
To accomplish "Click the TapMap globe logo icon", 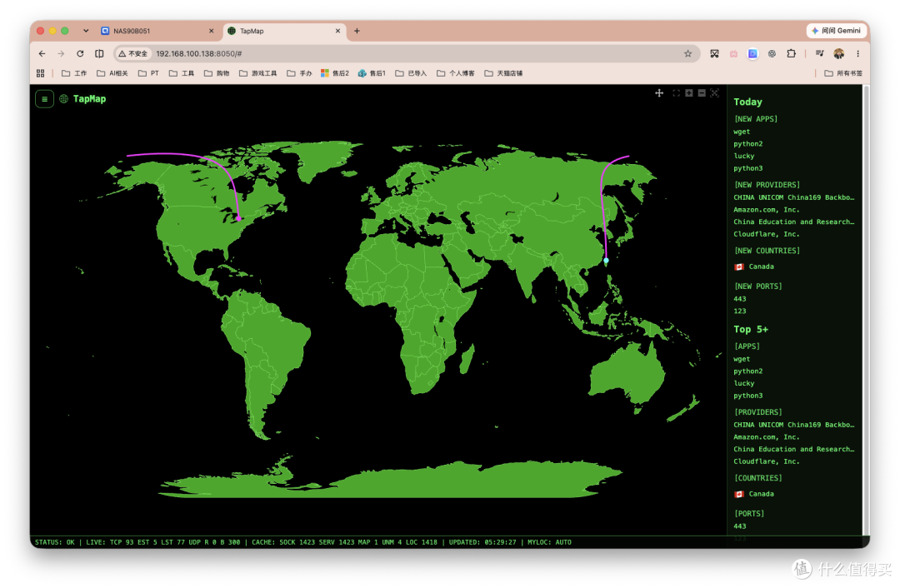I will click(x=63, y=98).
